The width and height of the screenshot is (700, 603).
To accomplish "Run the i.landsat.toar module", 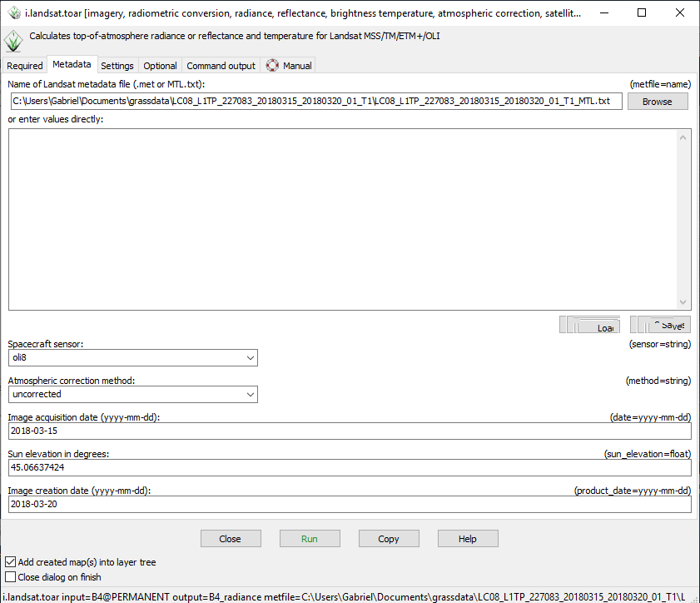I will pos(310,539).
